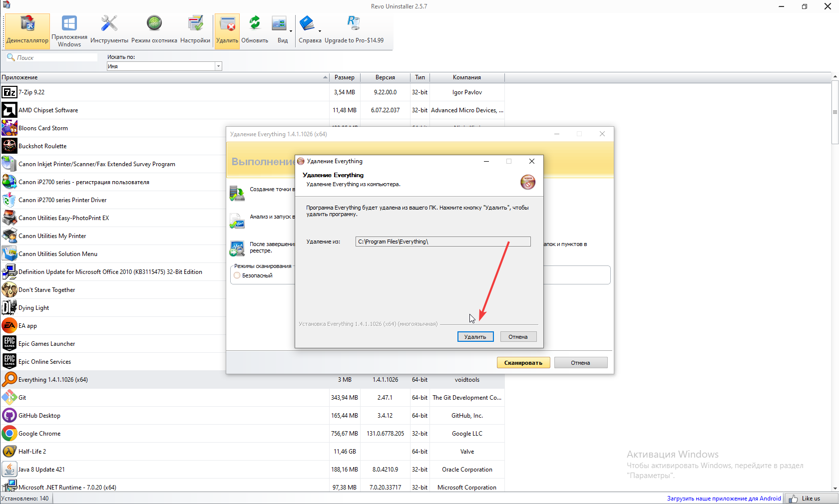The width and height of the screenshot is (839, 504).
Task: Select the Безопасный scanning mode radio
Action: (237, 275)
